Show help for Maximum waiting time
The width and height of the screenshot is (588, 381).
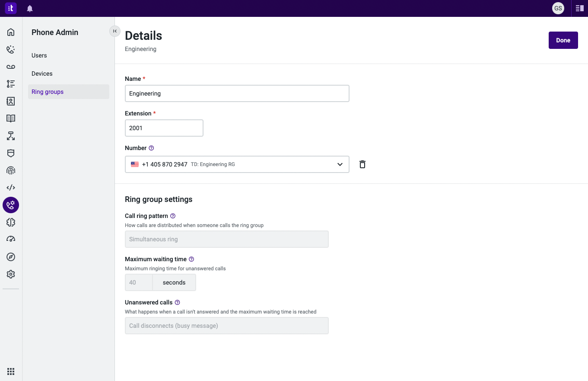(191, 259)
